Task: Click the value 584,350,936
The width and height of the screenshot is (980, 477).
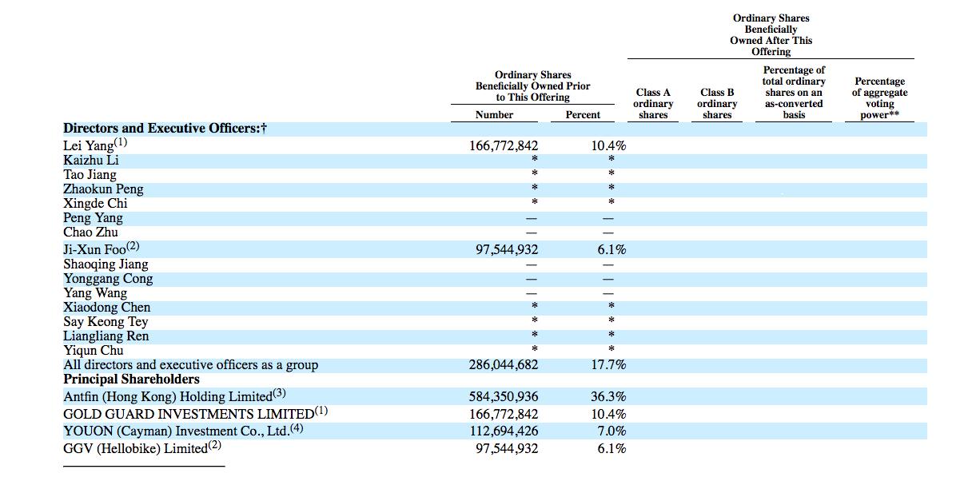Action: (x=504, y=396)
